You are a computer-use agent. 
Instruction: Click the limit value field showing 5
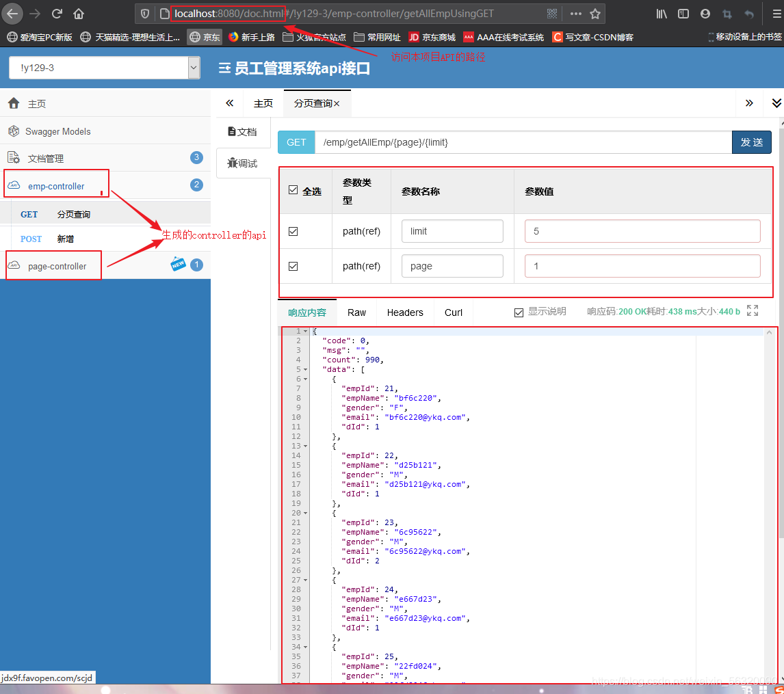642,231
